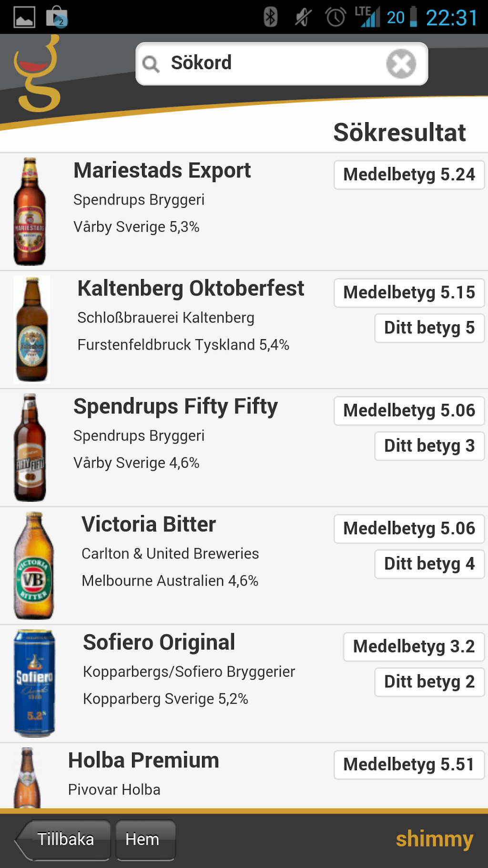Tap the magnifying glass search icon

point(151,64)
